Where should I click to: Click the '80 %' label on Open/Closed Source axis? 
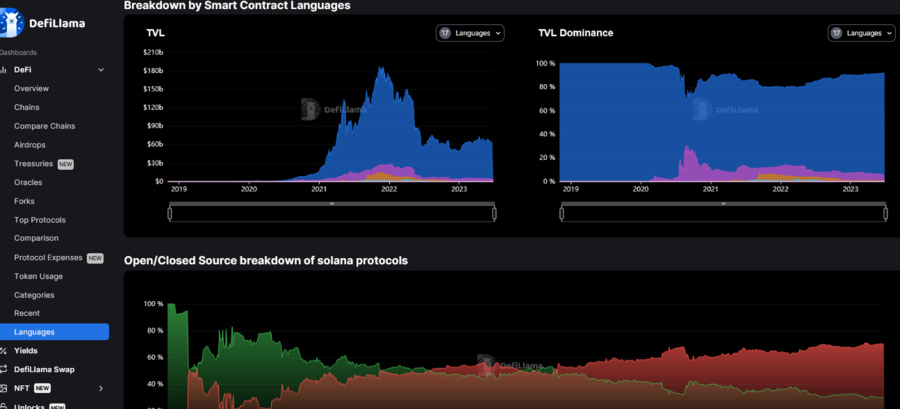tap(156, 330)
